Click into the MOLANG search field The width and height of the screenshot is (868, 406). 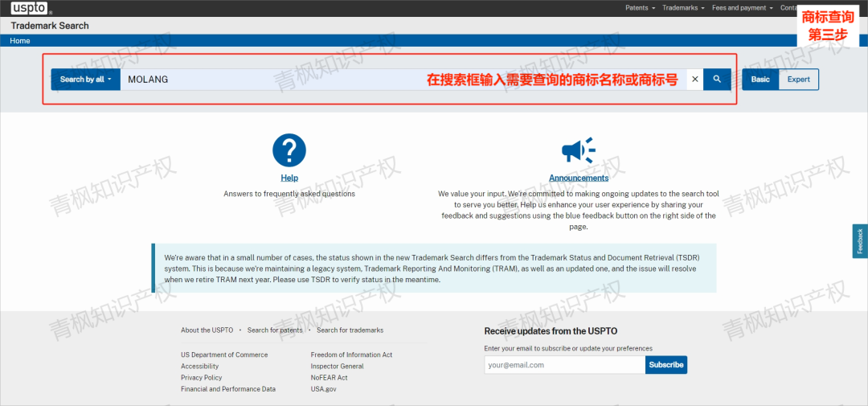(403, 80)
